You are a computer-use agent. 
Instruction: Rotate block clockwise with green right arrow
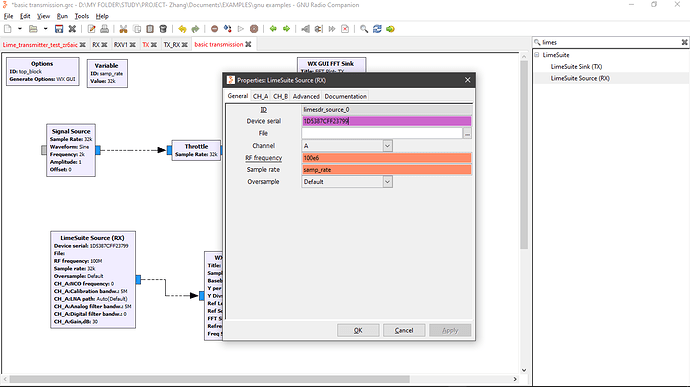286,29
